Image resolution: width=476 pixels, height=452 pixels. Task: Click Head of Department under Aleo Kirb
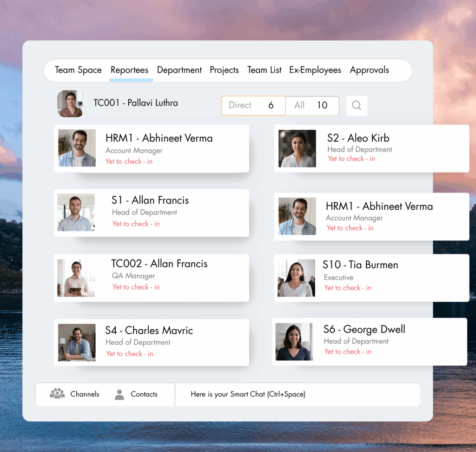pos(360,149)
